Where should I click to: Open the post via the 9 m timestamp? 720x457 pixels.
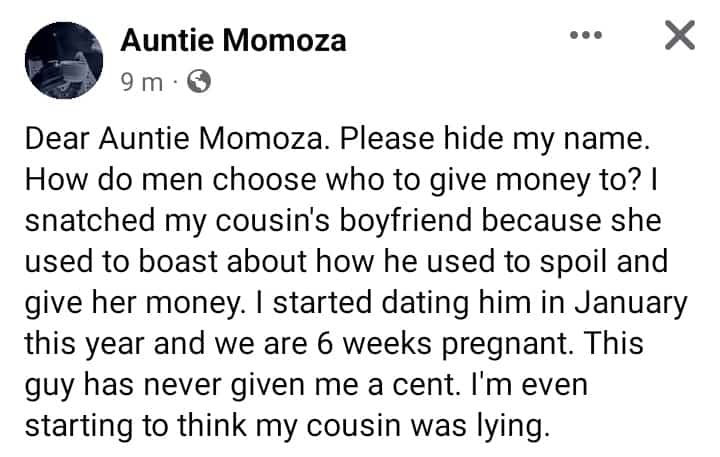[141, 84]
